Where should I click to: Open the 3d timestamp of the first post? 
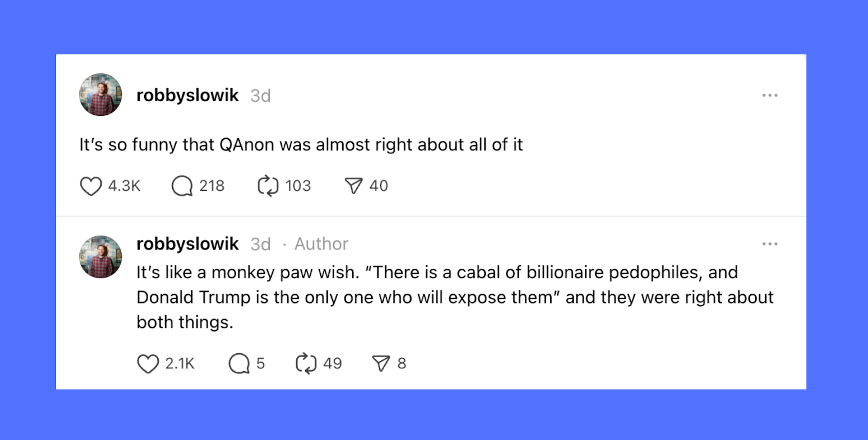point(260,95)
